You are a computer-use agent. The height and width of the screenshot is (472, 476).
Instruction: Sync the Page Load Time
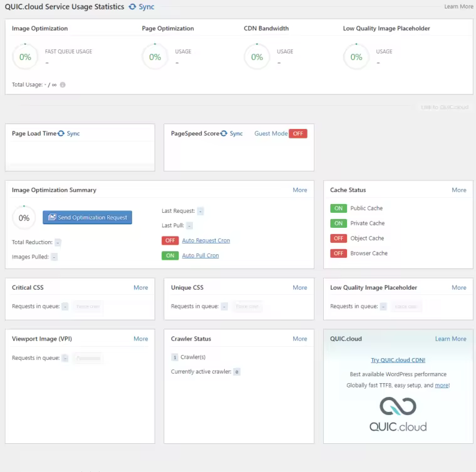tap(69, 133)
